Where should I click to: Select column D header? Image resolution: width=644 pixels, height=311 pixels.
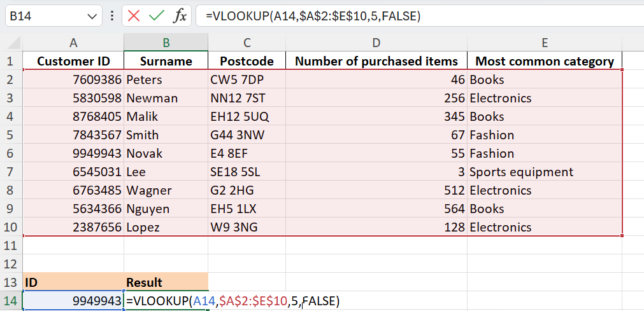point(376,43)
